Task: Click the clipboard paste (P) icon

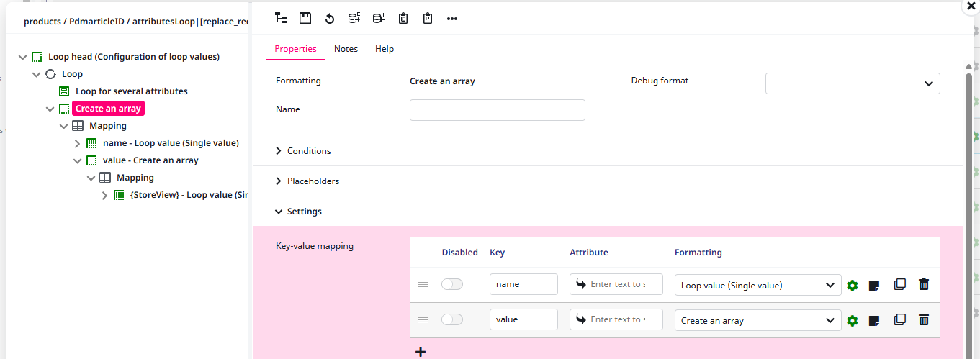Action: click(428, 19)
